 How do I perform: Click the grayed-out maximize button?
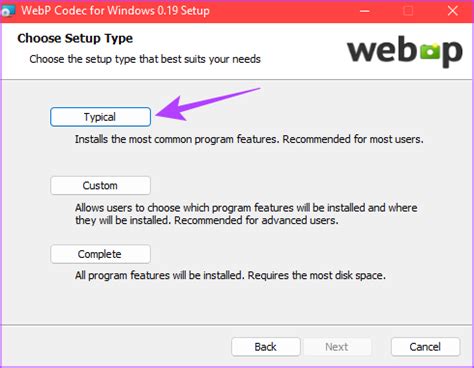click(x=408, y=11)
